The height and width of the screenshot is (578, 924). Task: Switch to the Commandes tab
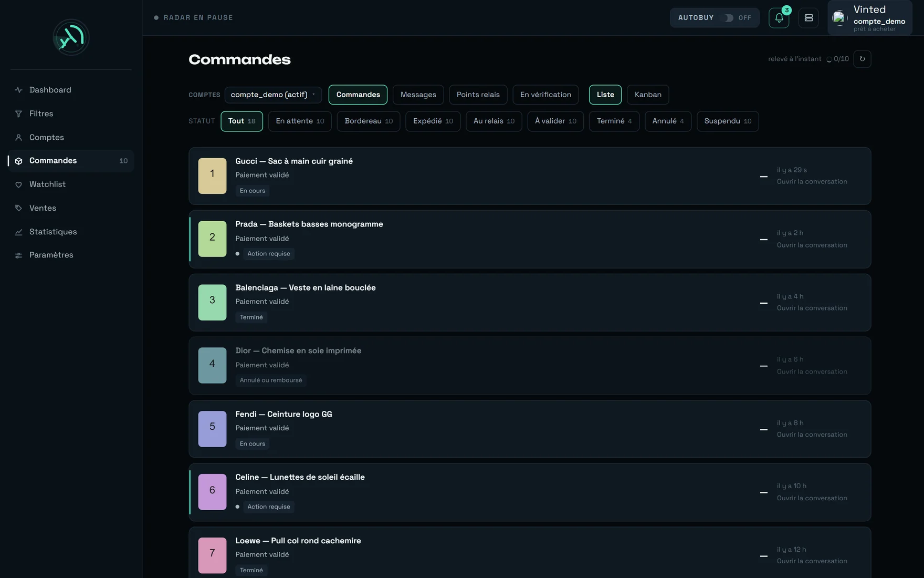358,95
